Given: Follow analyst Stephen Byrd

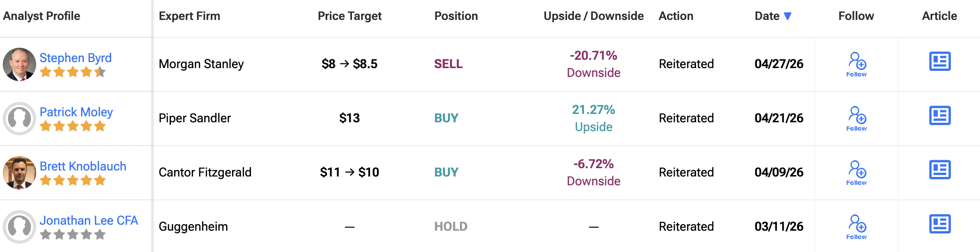Looking at the screenshot, I should (856, 64).
